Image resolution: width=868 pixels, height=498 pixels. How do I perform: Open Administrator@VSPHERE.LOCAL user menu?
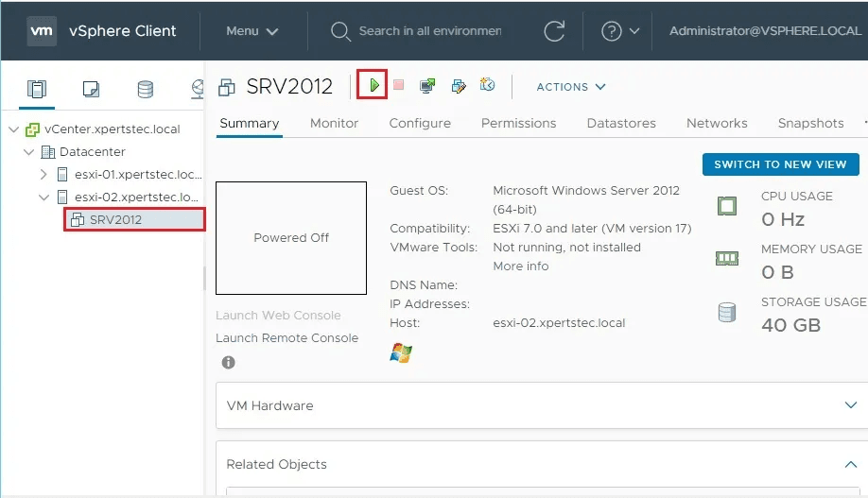765,31
